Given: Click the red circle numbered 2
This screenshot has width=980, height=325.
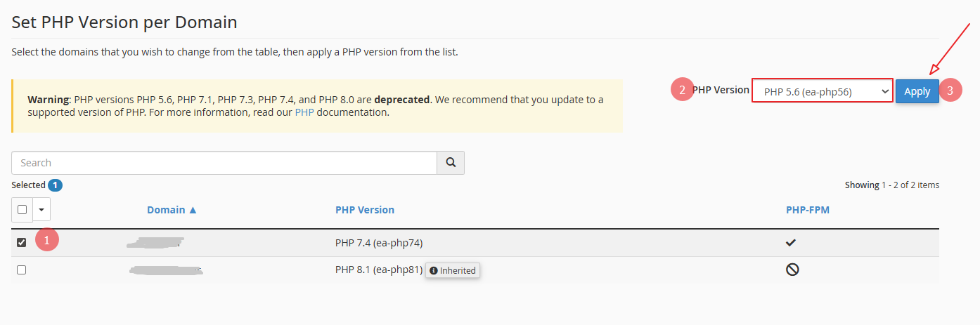Looking at the screenshot, I should click(x=682, y=90).
